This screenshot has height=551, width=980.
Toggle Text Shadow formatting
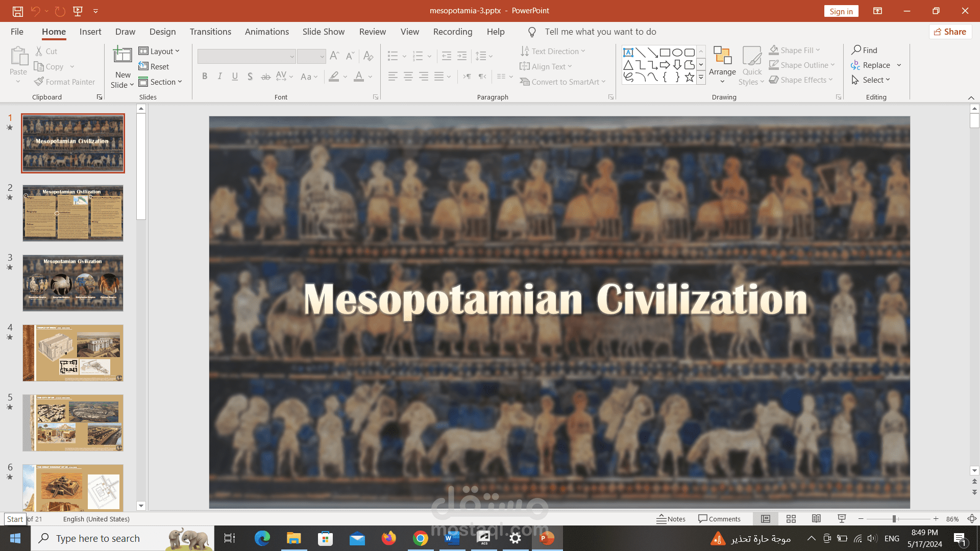(x=250, y=77)
